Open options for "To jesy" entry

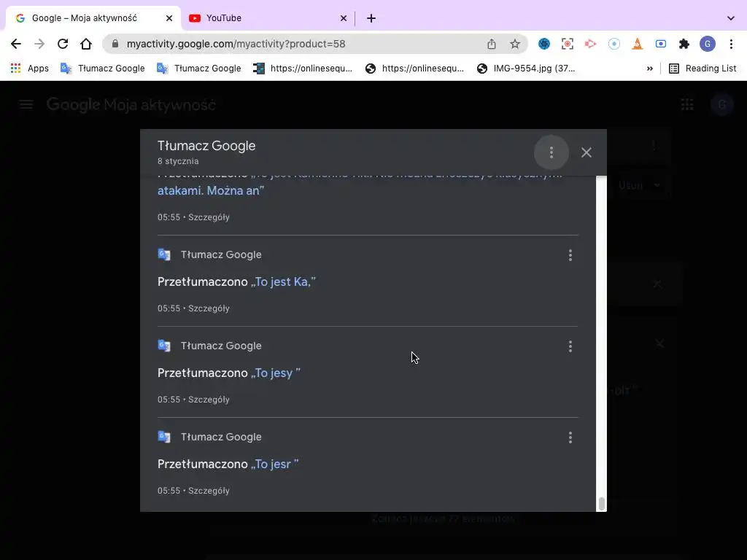570,346
